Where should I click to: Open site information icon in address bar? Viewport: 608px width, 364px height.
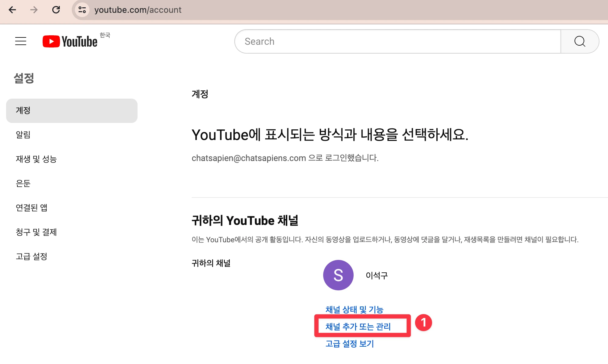82,10
